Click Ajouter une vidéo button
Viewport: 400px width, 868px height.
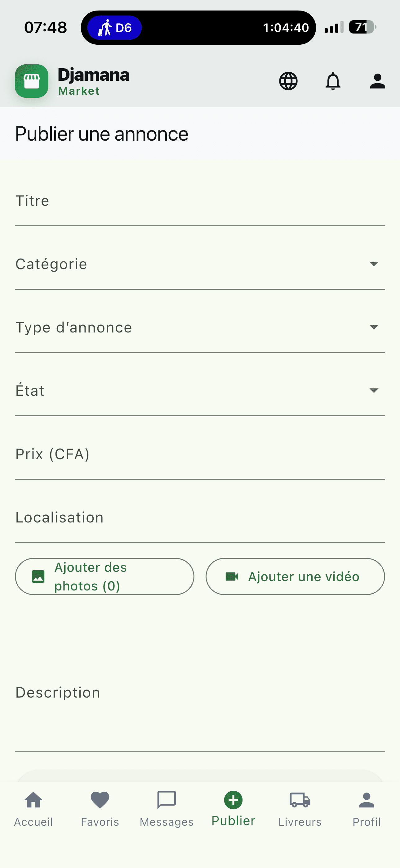click(x=295, y=576)
